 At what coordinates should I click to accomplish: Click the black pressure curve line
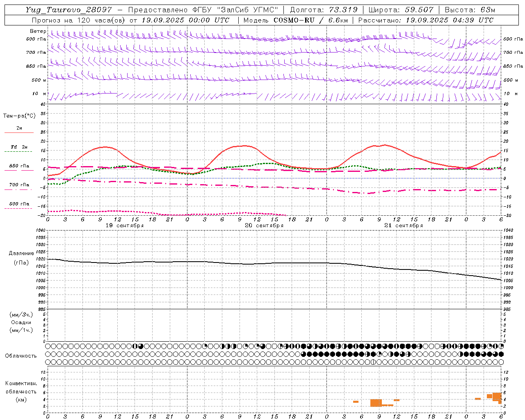point(274,263)
